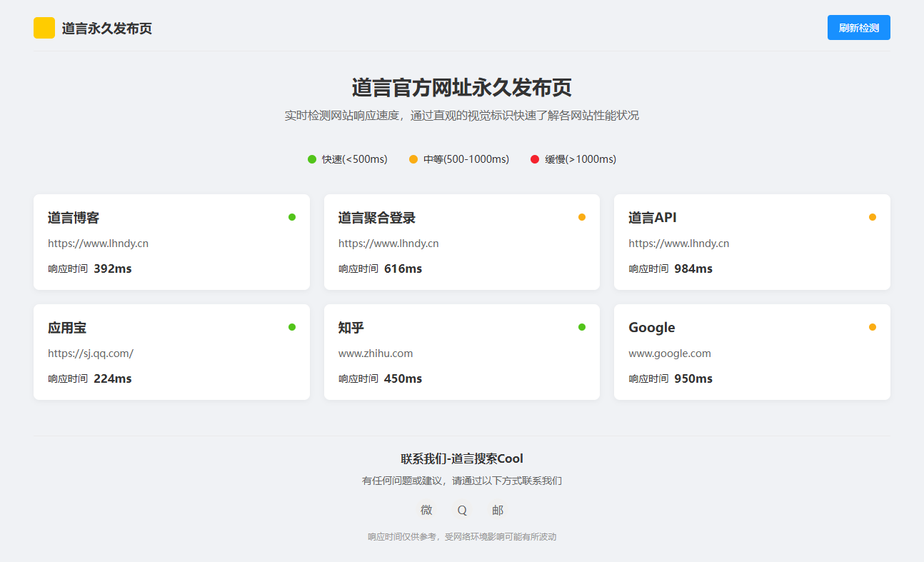
Task: Click the yellow status dot on Google
Action: [x=873, y=326]
